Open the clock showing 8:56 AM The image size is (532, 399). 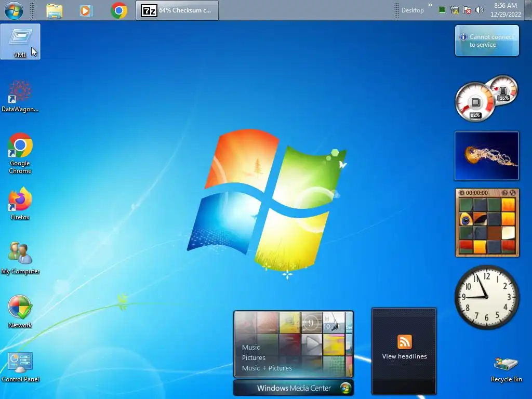pyautogui.click(x=506, y=10)
